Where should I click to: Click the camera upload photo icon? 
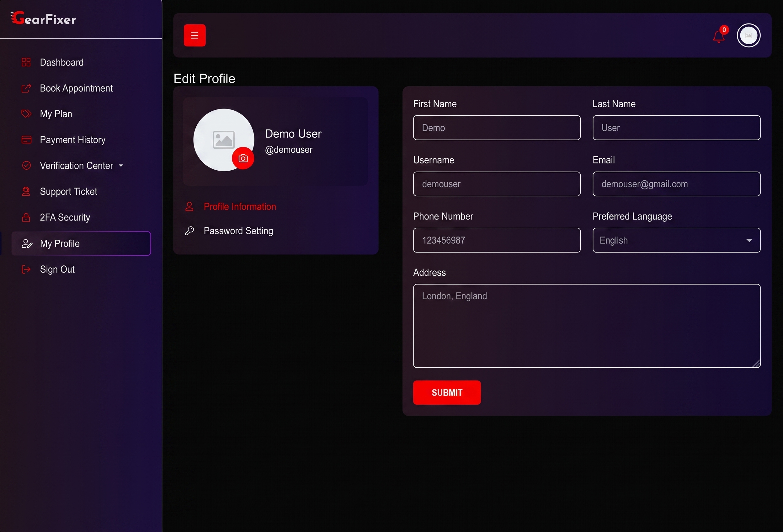[x=243, y=158]
